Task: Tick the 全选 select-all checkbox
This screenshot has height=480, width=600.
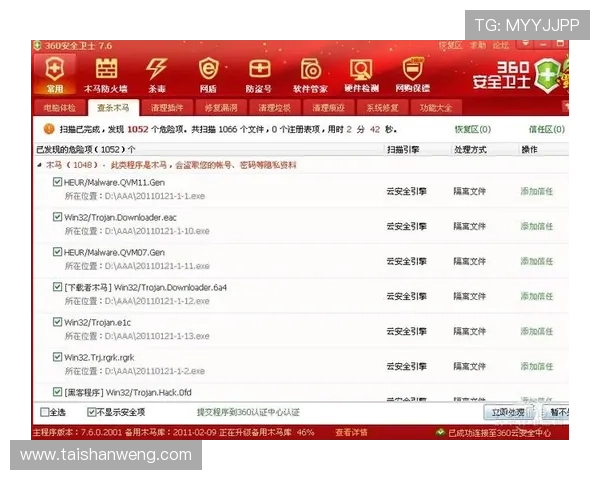Action: tap(44, 412)
